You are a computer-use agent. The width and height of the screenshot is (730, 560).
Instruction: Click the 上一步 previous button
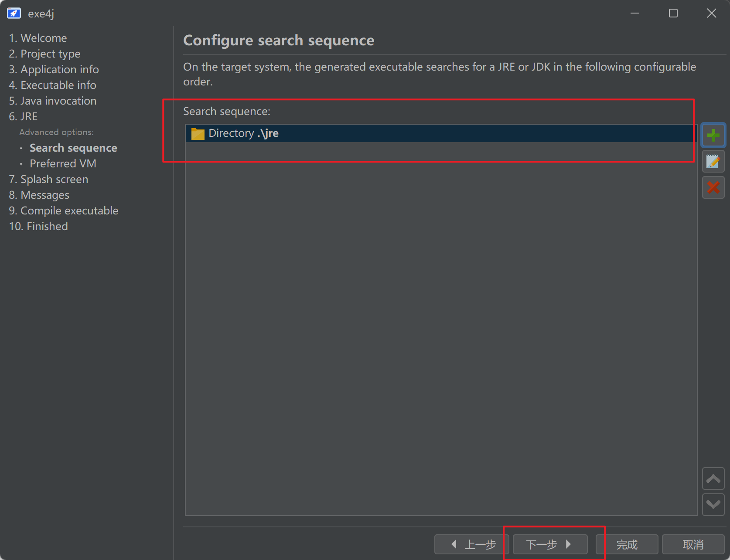[x=472, y=544]
